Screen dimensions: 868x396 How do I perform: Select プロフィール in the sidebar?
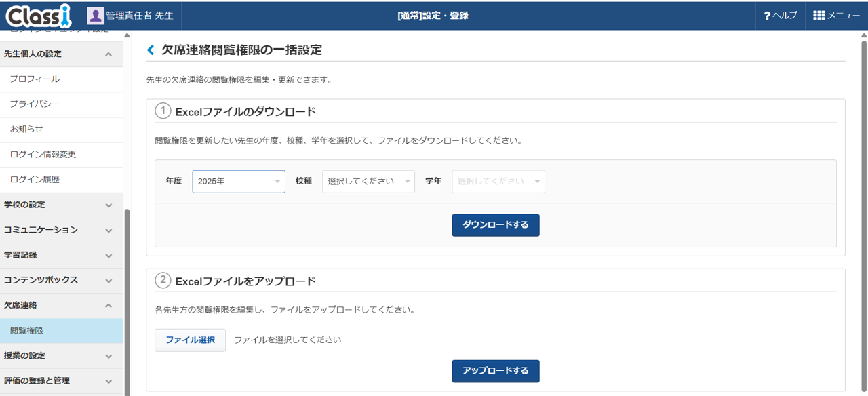pyautogui.click(x=61, y=79)
